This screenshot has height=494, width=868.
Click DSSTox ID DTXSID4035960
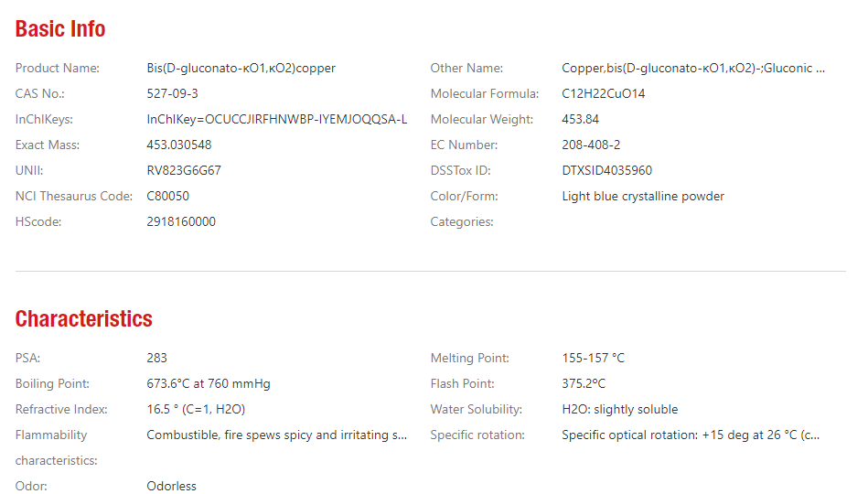[x=606, y=170]
